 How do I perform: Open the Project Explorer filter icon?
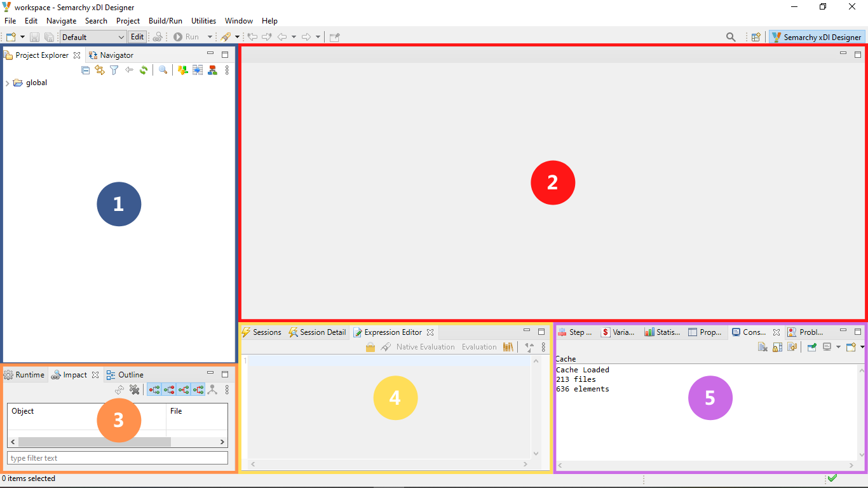point(114,71)
